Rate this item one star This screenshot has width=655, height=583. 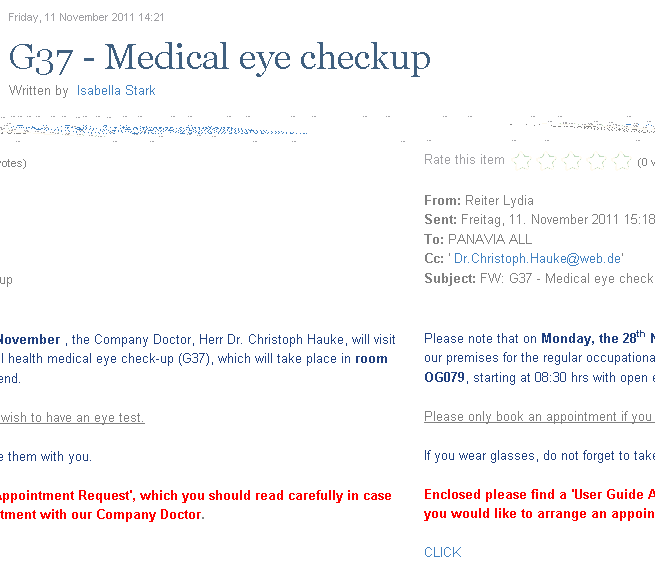[522, 161]
